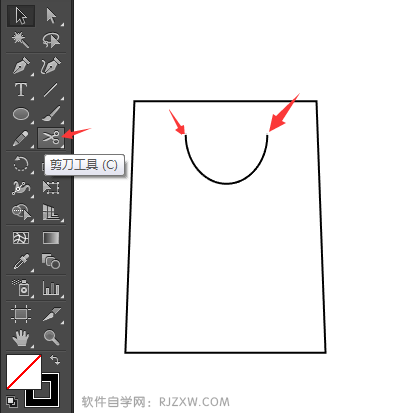Screen dimensions: 397x413
Task: Select the Gradient tool
Action: pos(51,238)
